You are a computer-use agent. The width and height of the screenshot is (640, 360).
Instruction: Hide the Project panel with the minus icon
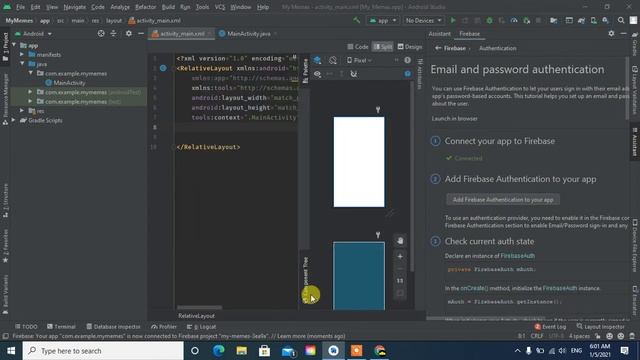click(141, 33)
